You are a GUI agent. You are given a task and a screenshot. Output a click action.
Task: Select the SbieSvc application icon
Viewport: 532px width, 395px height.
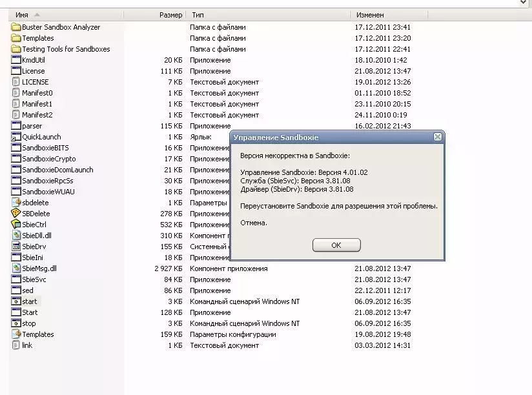coord(16,279)
